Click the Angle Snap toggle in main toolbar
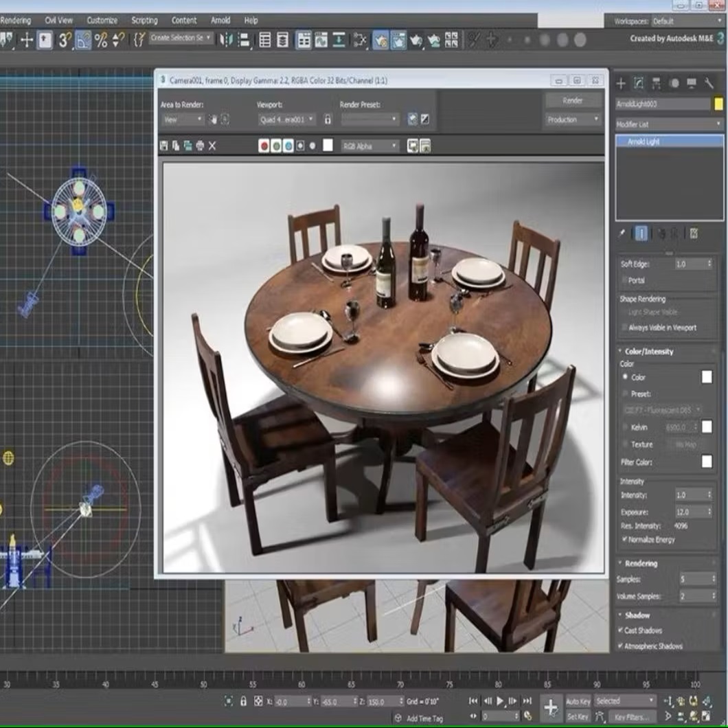Screen dimensions: 728x728 click(x=83, y=40)
